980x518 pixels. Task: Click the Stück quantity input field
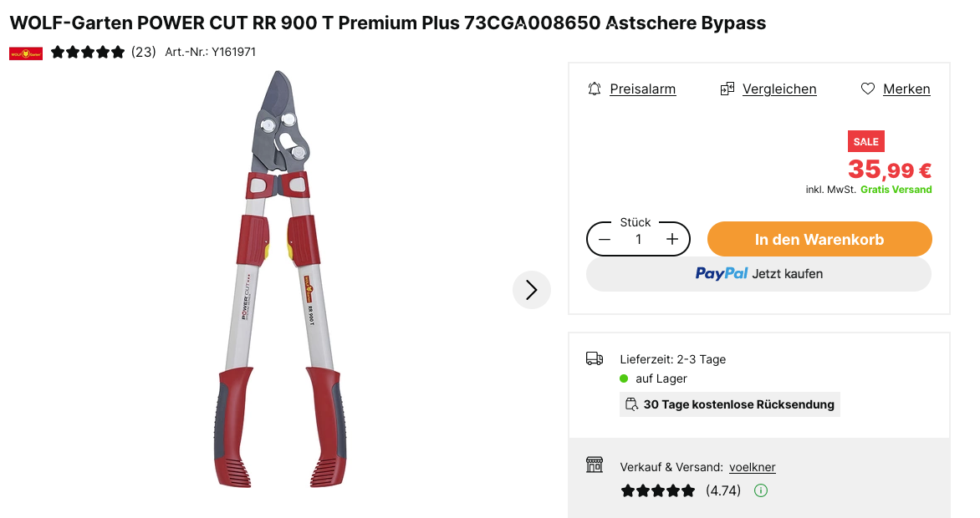click(x=638, y=240)
